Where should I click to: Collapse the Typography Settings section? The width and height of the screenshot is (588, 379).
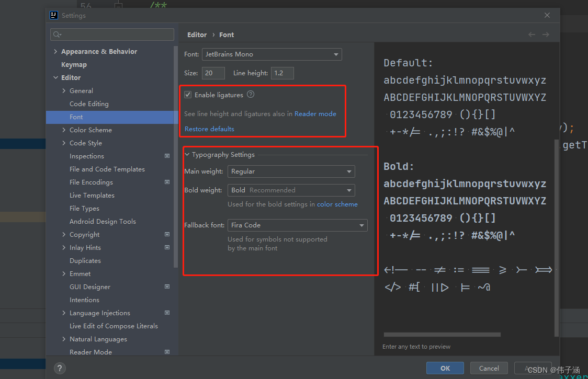click(x=187, y=154)
